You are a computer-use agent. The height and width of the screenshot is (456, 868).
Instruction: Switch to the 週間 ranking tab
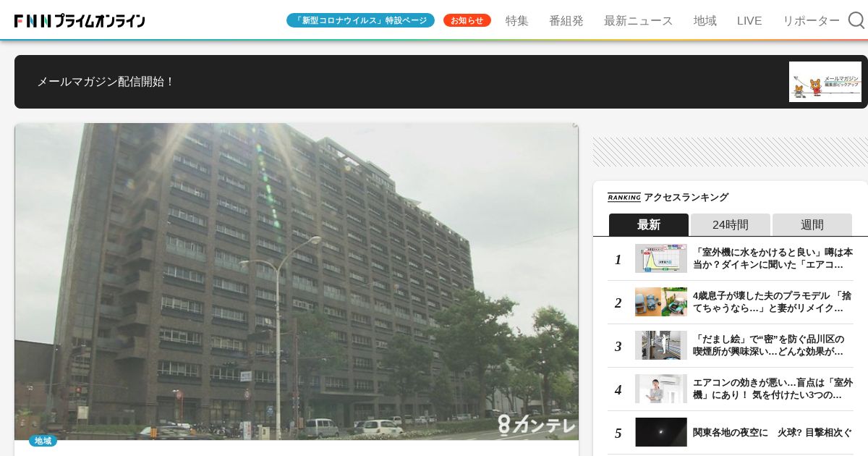point(812,224)
